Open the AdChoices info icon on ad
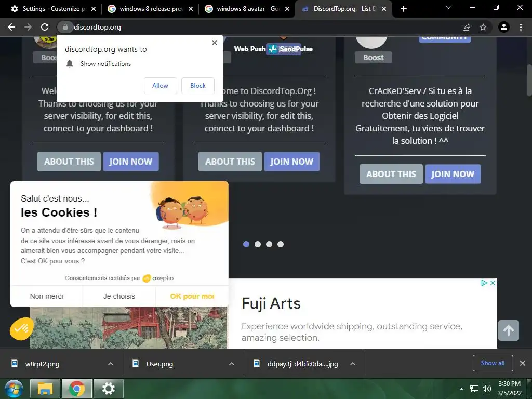532x399 pixels. tap(484, 283)
